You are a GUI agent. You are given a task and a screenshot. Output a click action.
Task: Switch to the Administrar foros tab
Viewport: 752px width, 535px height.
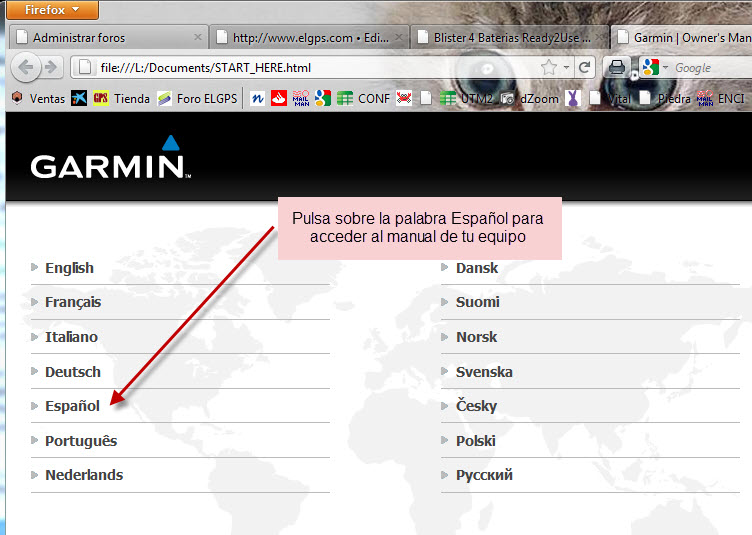[x=109, y=37]
